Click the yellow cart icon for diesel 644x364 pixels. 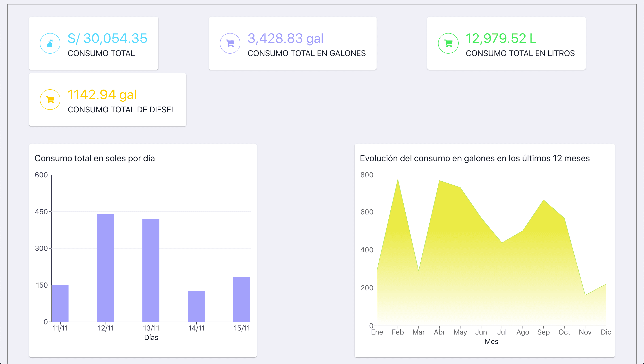(50, 100)
